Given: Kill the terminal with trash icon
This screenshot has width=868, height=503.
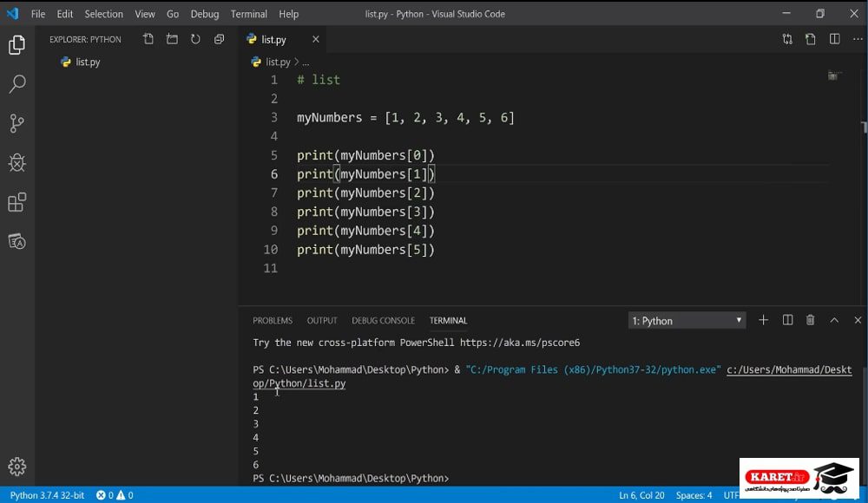Looking at the screenshot, I should coord(811,320).
